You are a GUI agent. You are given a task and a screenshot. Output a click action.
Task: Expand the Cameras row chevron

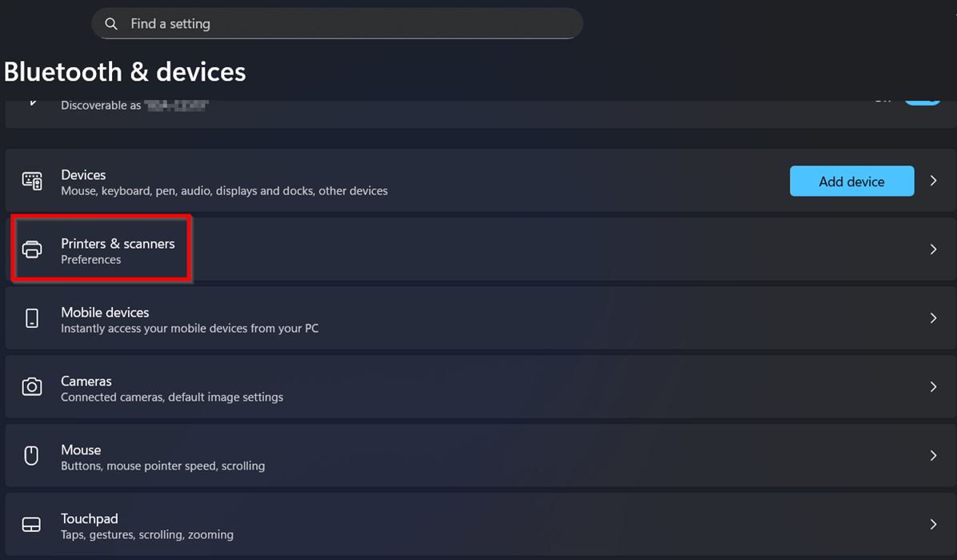click(x=933, y=387)
